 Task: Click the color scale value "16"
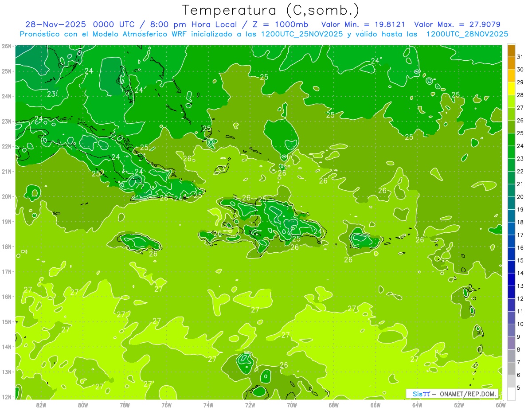point(520,248)
